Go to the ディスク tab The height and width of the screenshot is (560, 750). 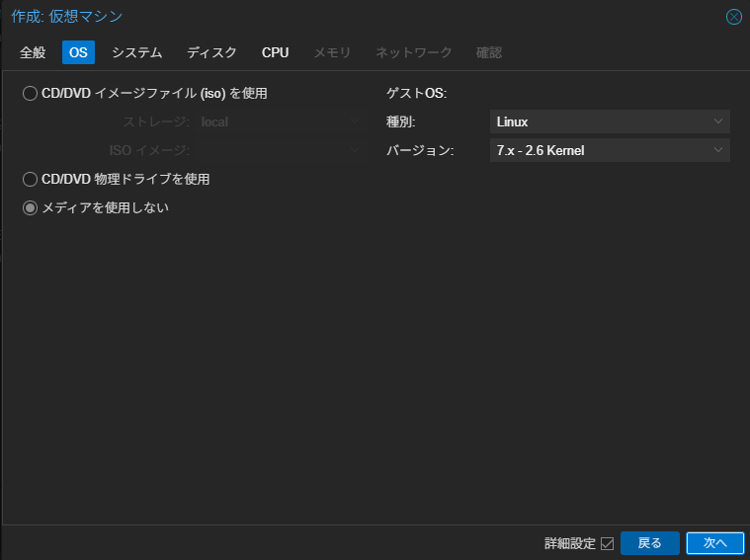211,52
